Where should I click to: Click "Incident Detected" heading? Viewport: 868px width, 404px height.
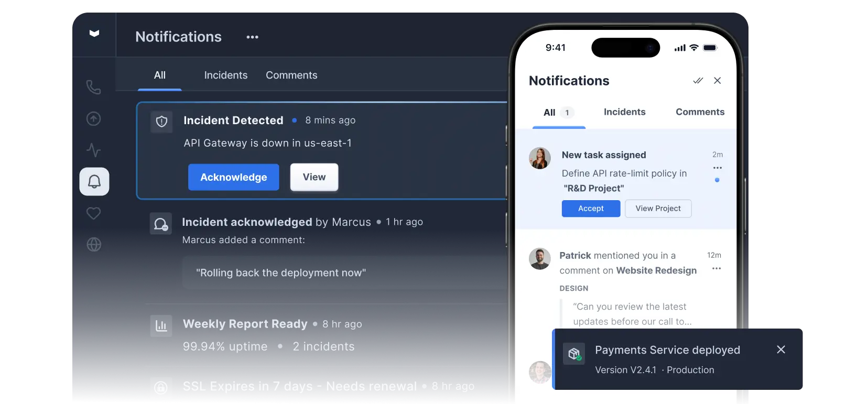[x=233, y=121]
